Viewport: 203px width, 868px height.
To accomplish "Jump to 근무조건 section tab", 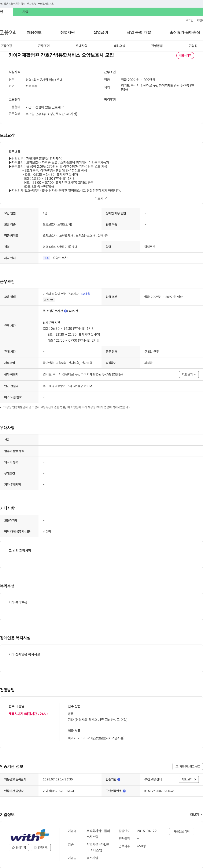I will 44,46.
